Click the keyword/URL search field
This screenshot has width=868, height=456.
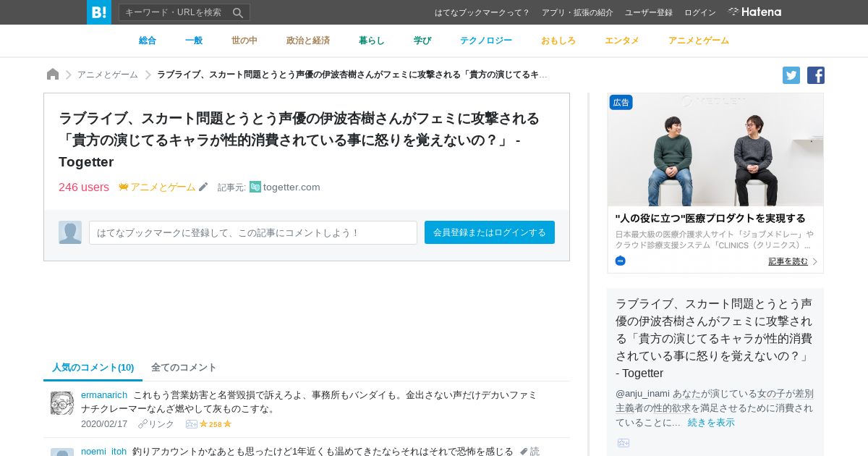click(175, 12)
